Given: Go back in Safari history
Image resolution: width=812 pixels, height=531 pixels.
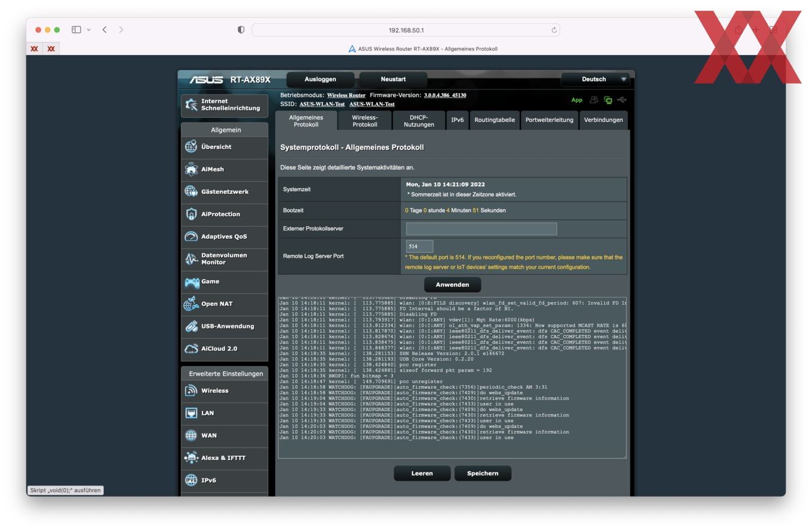Looking at the screenshot, I should 104,29.
